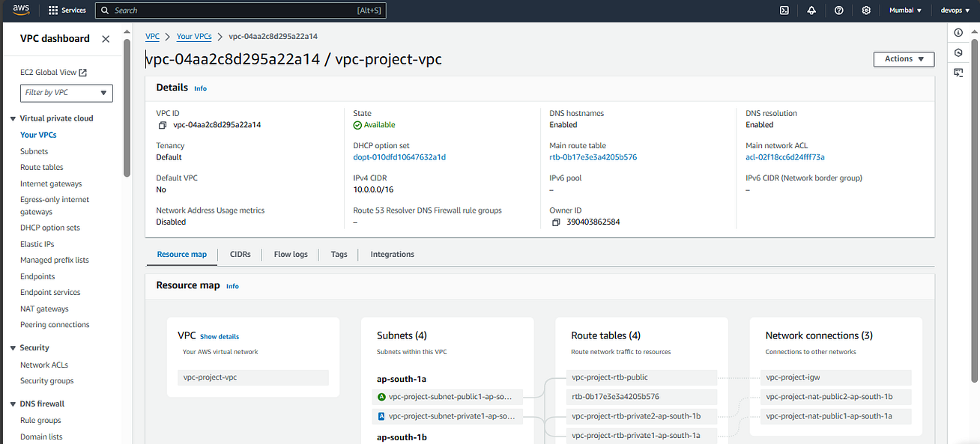Click the search magnifier icon in the top bar
980x444 pixels.
106,10
